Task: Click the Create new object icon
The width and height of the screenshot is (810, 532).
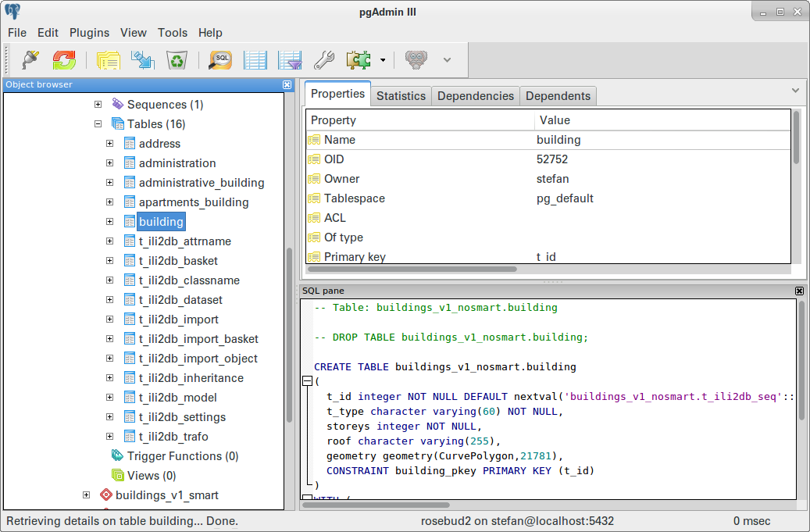Action: coord(143,60)
